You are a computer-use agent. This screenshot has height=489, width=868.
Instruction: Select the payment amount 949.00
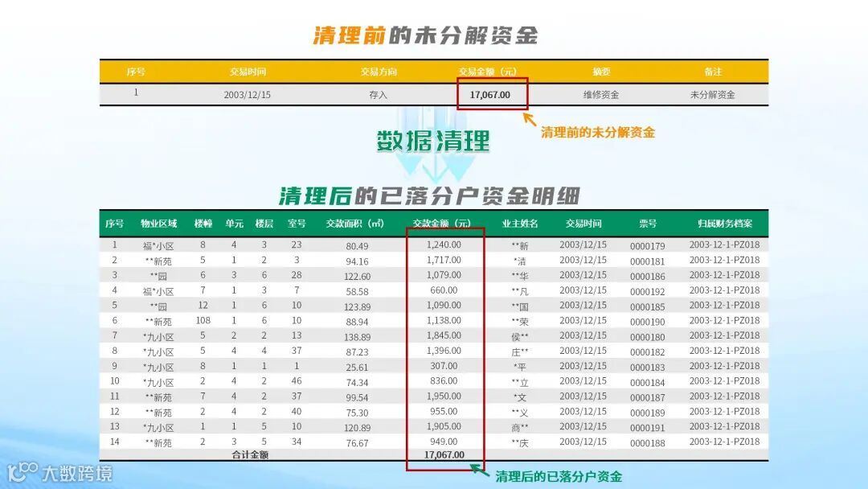[x=444, y=442]
